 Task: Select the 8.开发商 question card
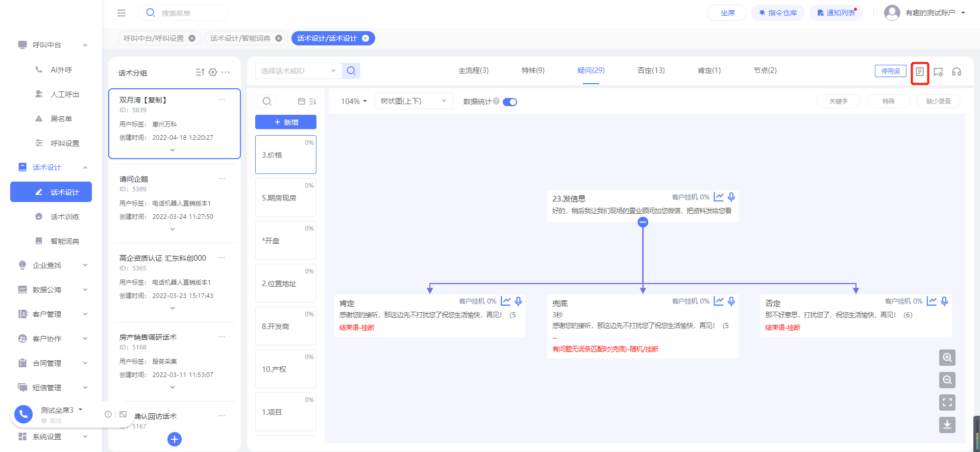286,326
